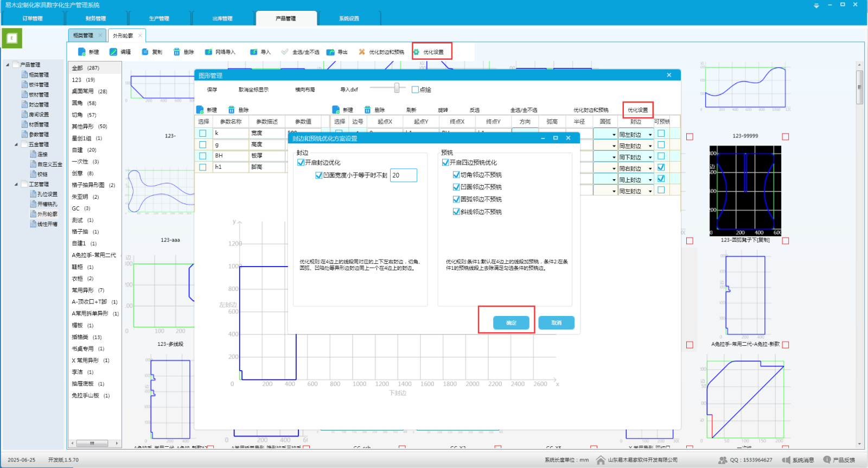Uncheck 圆弧邻边不预铣
The image size is (868, 468).
(x=456, y=199)
